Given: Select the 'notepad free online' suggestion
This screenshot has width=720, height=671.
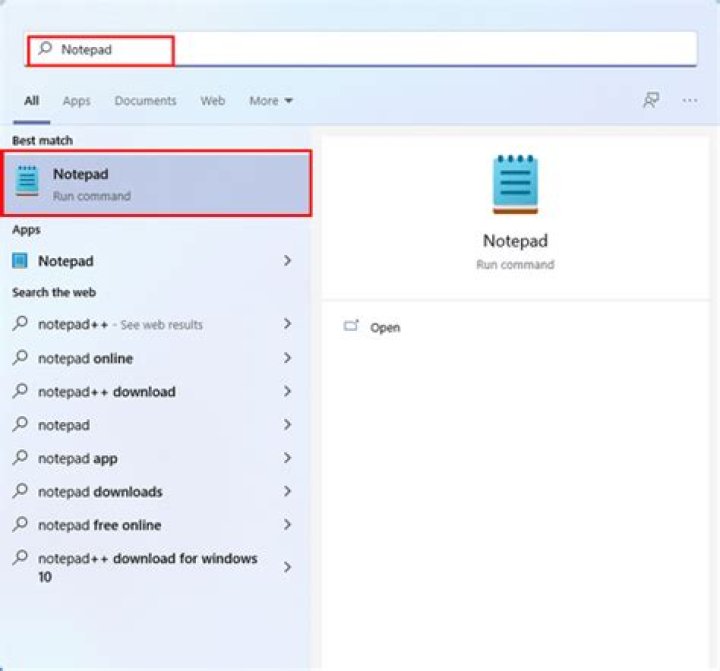Looking at the screenshot, I should [x=154, y=525].
